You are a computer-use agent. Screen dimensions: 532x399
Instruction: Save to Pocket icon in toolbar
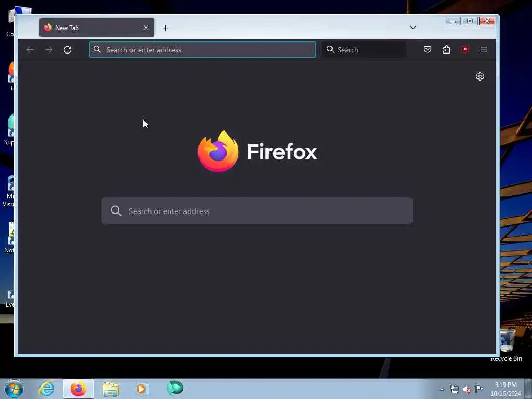point(428,49)
